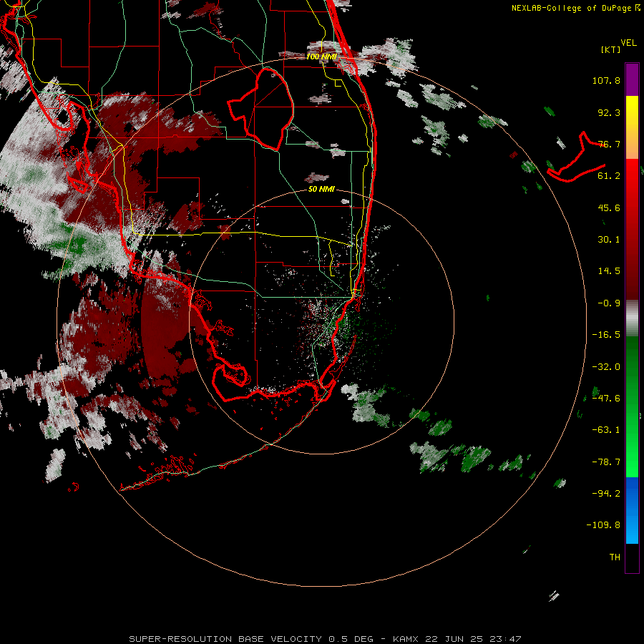Click the -78.7 velocity scale value
Image resolution: width=644 pixels, height=644 pixels.
(606, 462)
